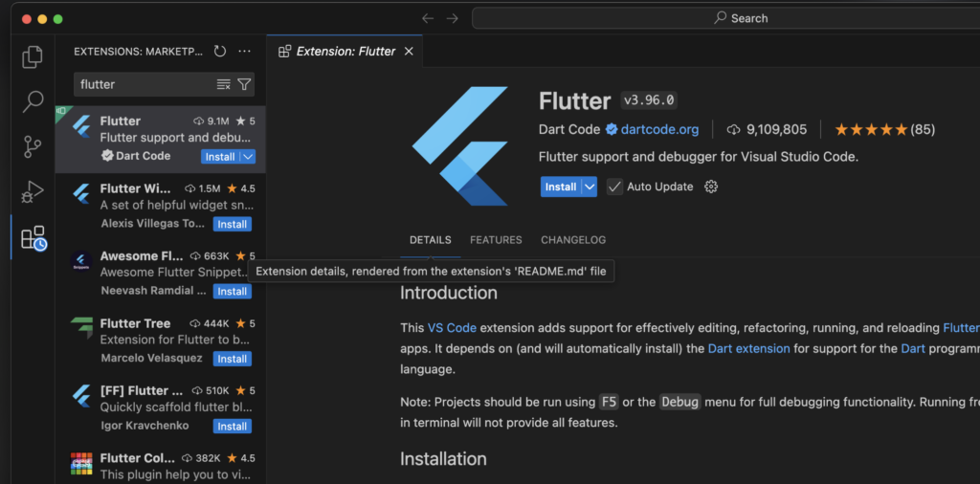Click the large Flutter logo image
The height and width of the screenshot is (484, 980).
pyautogui.click(x=460, y=146)
